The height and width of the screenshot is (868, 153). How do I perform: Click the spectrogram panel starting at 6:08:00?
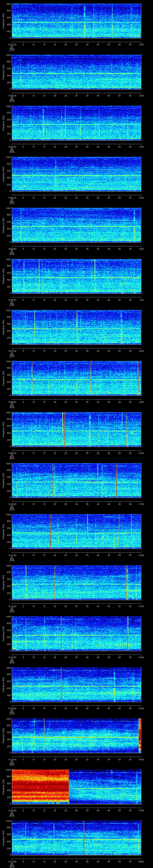click(76, 378)
